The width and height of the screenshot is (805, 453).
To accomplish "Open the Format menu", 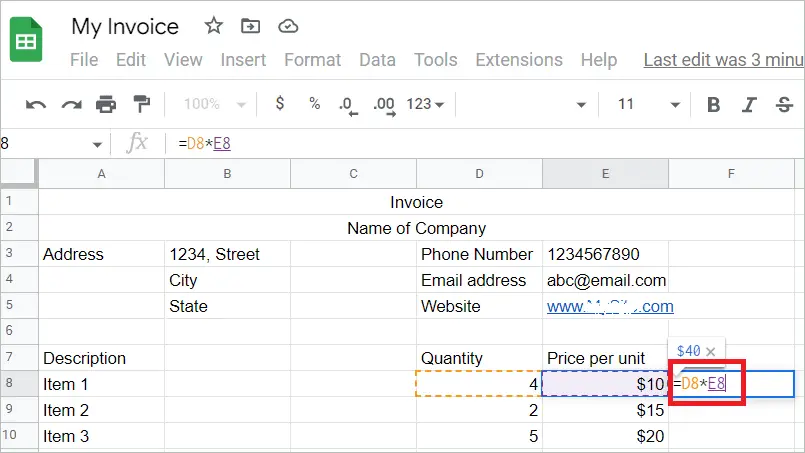I will click(x=313, y=60).
